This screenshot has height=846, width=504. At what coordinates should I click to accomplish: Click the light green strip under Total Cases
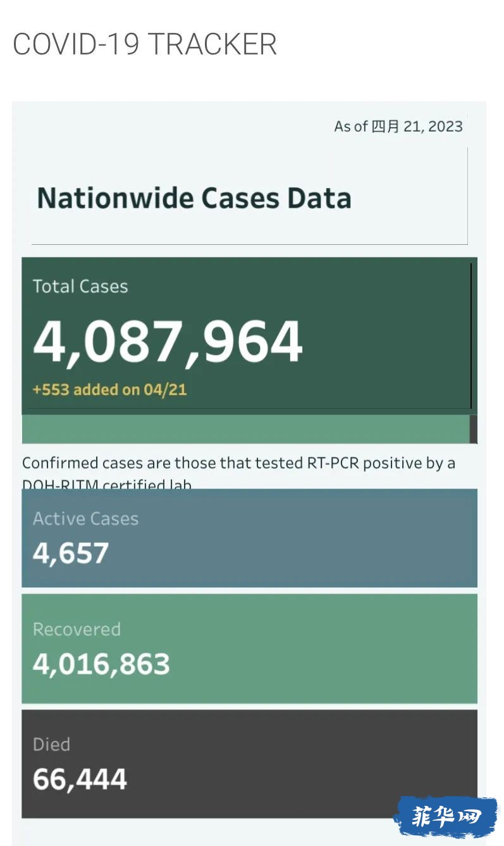click(245, 430)
